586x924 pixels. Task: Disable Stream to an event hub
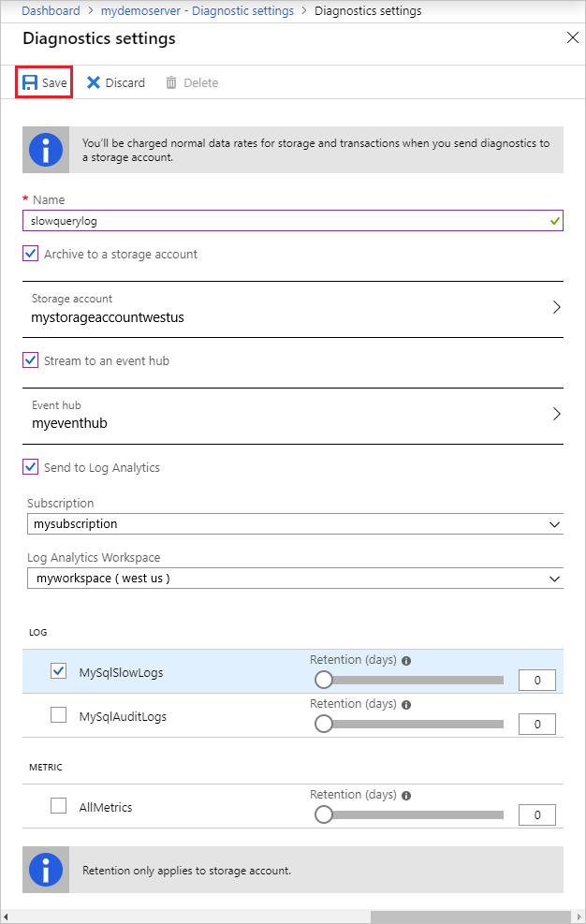point(31,359)
